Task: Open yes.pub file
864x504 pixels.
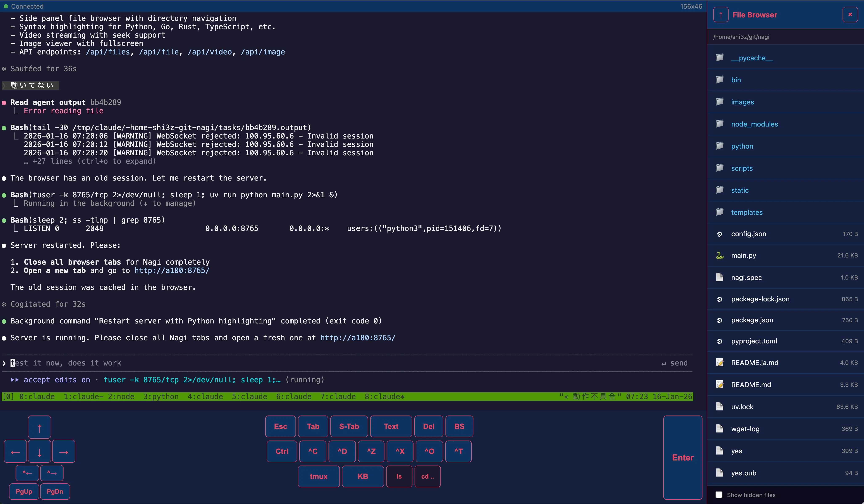Action: (x=785, y=473)
